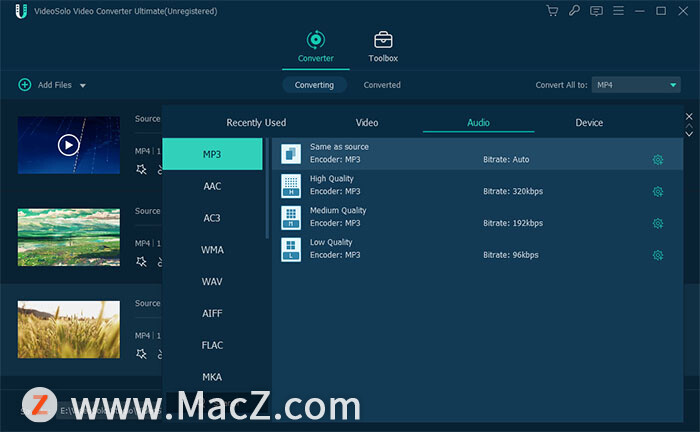This screenshot has width=700, height=432.
Task: Select the Audio format tab
Action: pyautogui.click(x=478, y=123)
